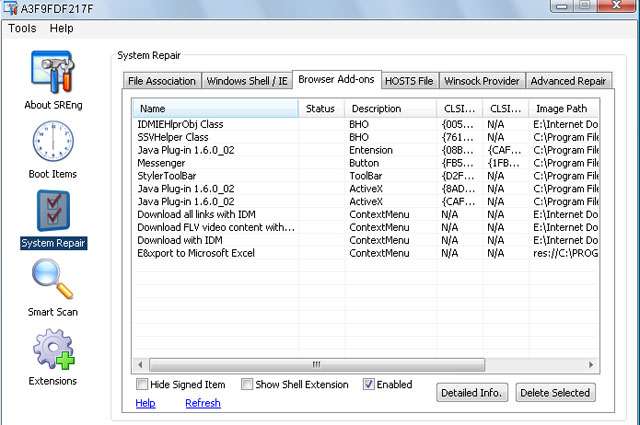Switch to the File Association tab

pyautogui.click(x=162, y=81)
